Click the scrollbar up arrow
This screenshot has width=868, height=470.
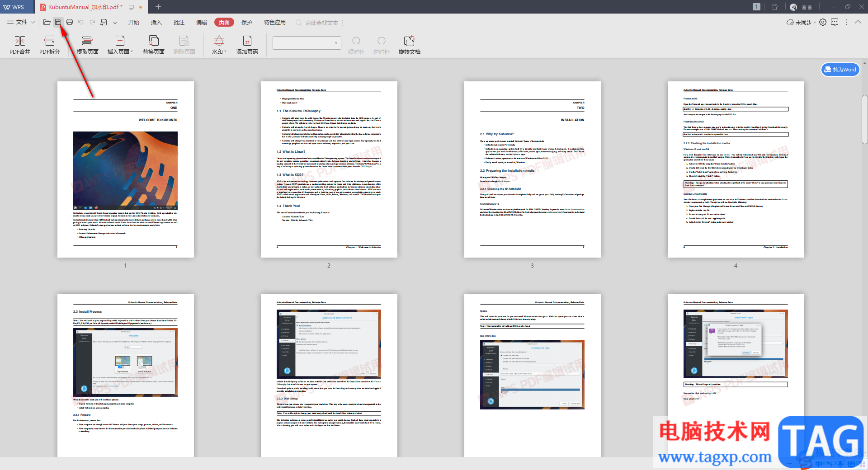coord(864,62)
